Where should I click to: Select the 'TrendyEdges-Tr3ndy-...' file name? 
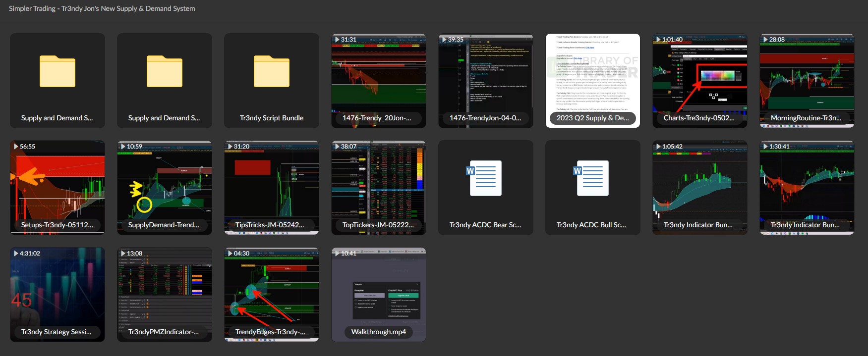point(270,332)
